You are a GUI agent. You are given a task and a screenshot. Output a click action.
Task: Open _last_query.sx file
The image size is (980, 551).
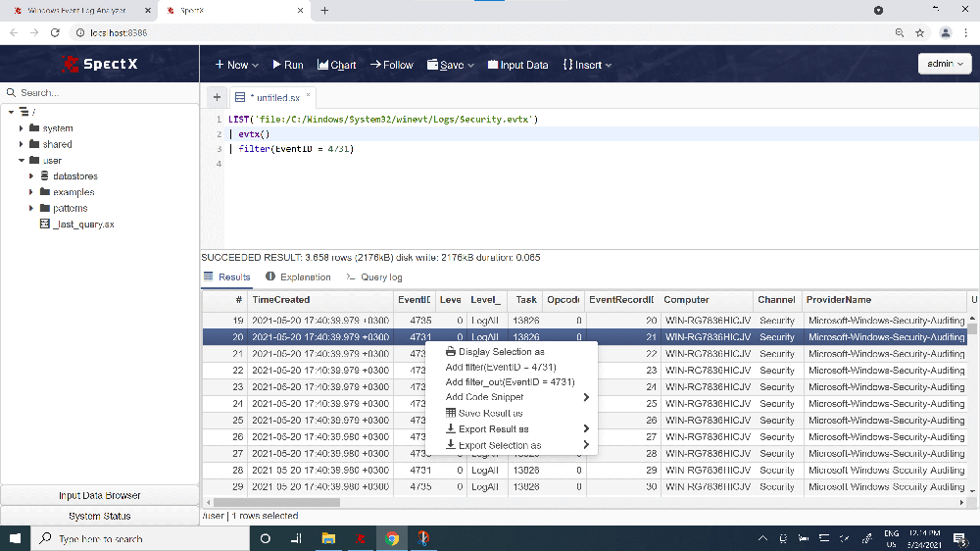click(x=83, y=224)
